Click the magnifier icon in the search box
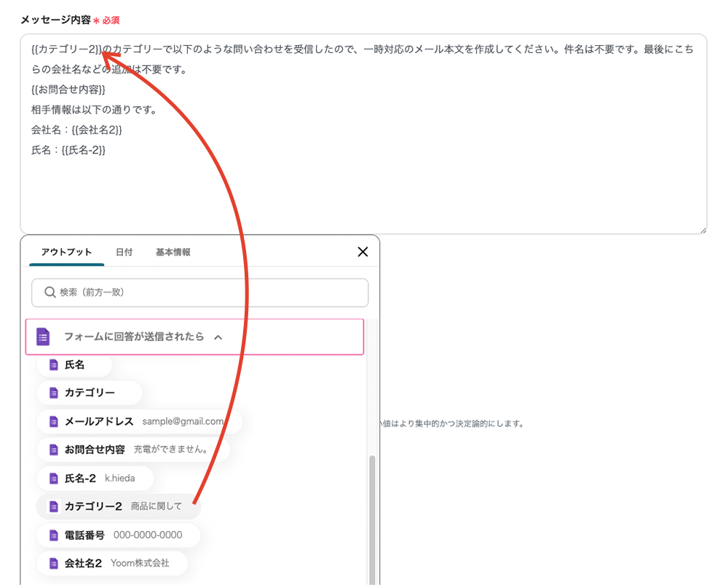Viewport: 728px width, 587px height. point(50,292)
